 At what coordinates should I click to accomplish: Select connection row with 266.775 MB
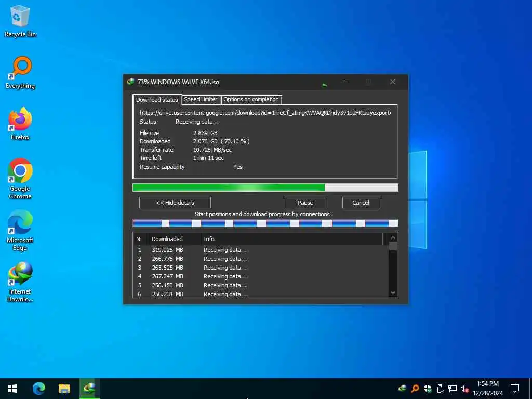tap(261, 259)
